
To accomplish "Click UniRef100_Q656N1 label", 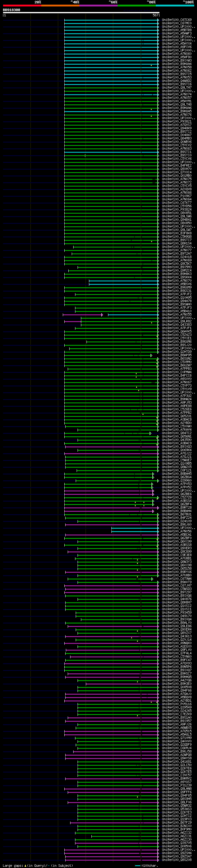I will (177, 436).
